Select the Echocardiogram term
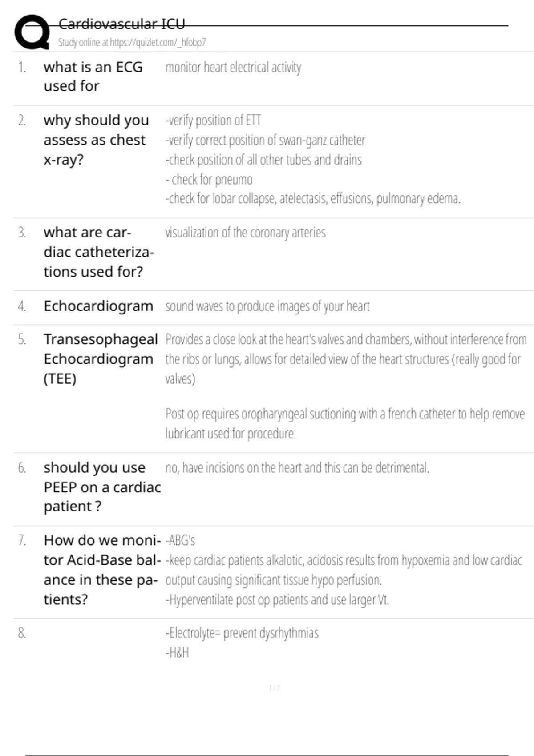This screenshot has height=756, width=534. [98, 306]
